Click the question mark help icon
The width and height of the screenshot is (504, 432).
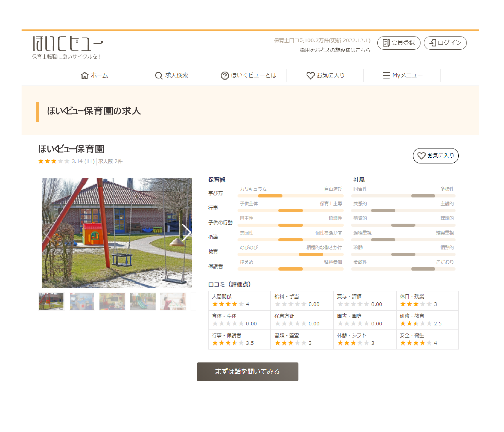(x=225, y=76)
